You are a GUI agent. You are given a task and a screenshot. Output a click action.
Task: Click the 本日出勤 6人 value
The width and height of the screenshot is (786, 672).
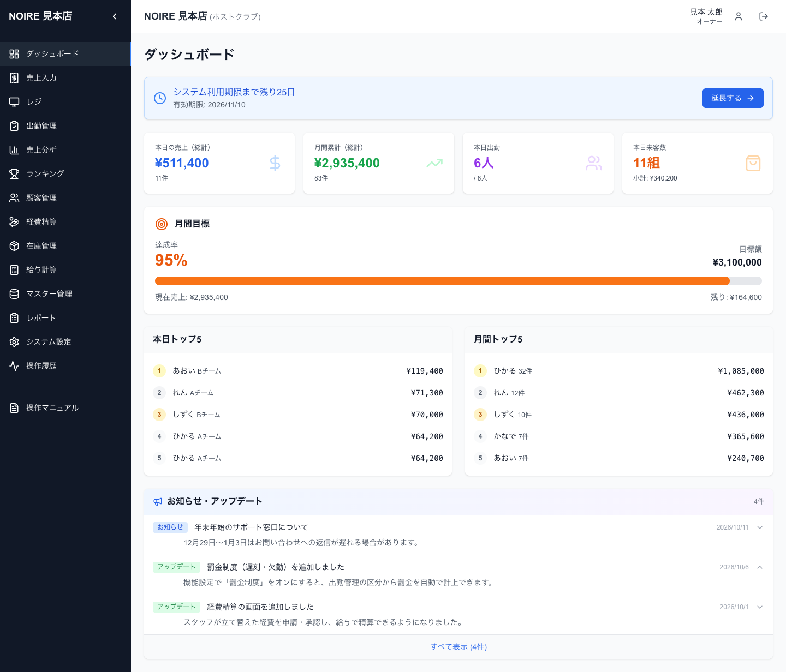click(484, 163)
